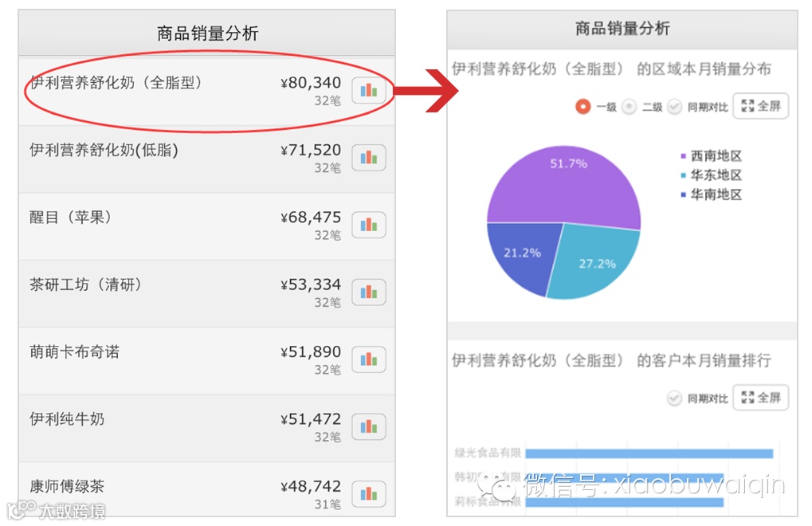Click 全屏 button for pie chart

[x=761, y=106]
